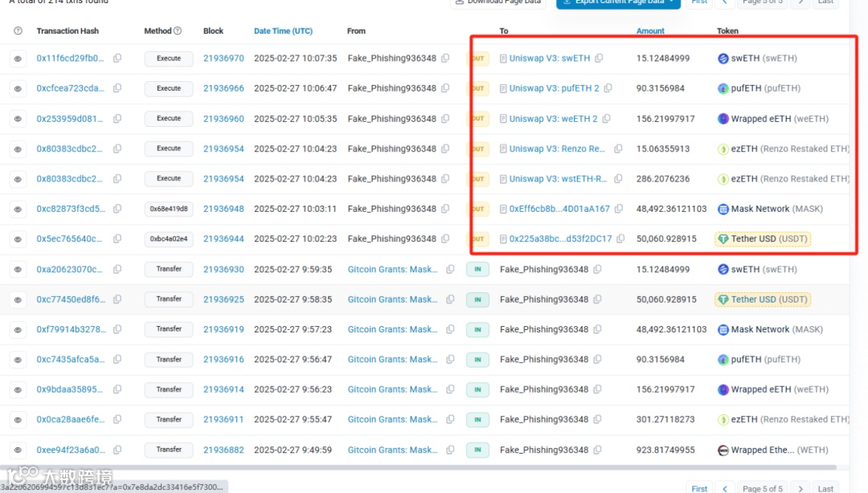Open Wrapped eETH token in 9:56:23 row
The image size is (868, 493).
click(780, 389)
